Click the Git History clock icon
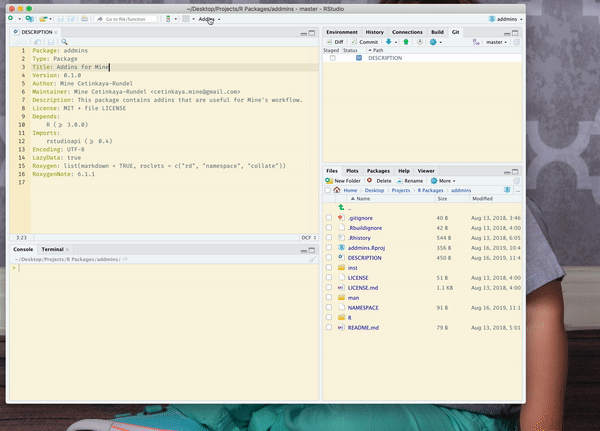Screen dimensions: 600x431 pos(420,42)
